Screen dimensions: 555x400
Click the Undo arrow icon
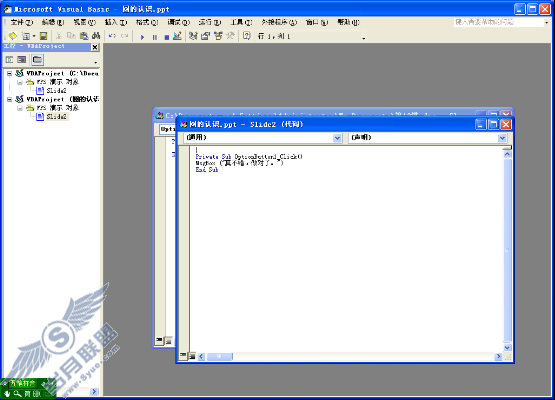pyautogui.click(x=112, y=36)
